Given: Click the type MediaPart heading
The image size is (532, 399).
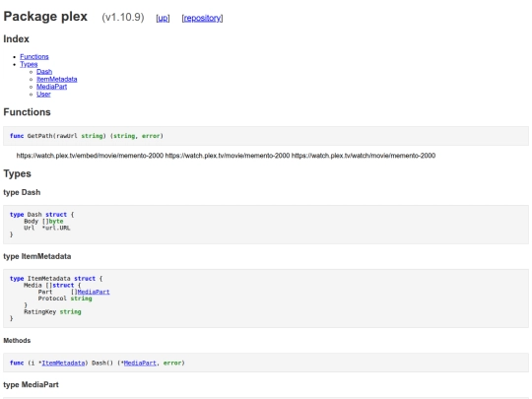Looking at the screenshot, I should [31, 385].
